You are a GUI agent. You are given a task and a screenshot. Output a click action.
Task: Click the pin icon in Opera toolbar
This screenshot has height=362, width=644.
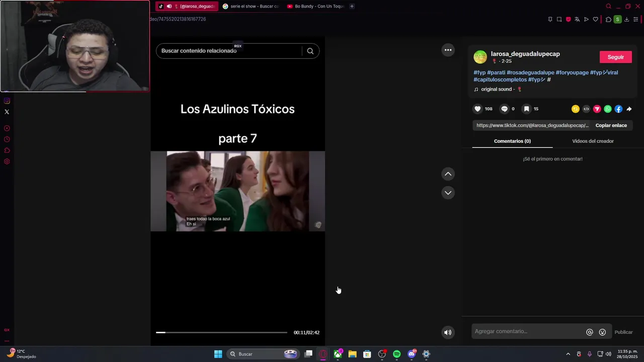point(550,20)
